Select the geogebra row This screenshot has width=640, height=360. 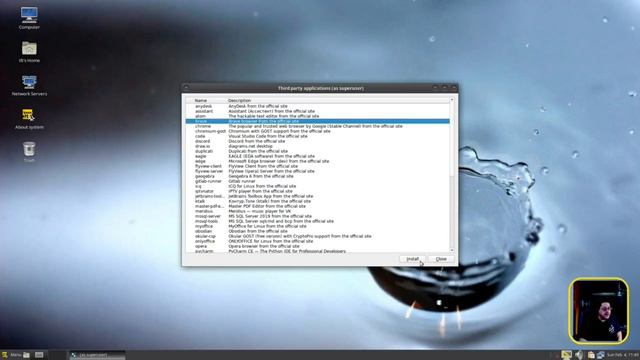318,176
